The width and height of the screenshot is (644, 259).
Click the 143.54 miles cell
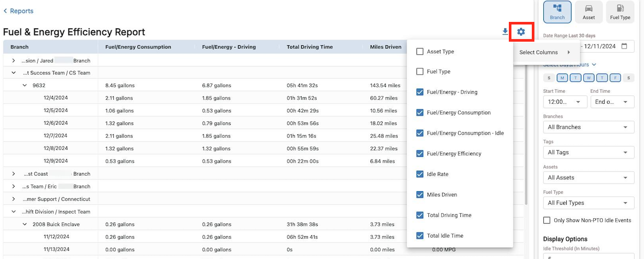pos(385,85)
